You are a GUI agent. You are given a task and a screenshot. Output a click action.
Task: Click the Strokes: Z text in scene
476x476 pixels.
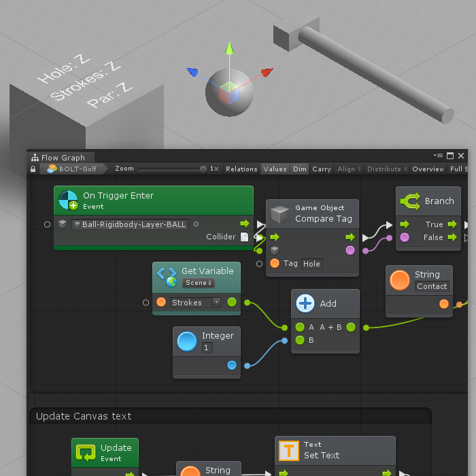[x=85, y=81]
